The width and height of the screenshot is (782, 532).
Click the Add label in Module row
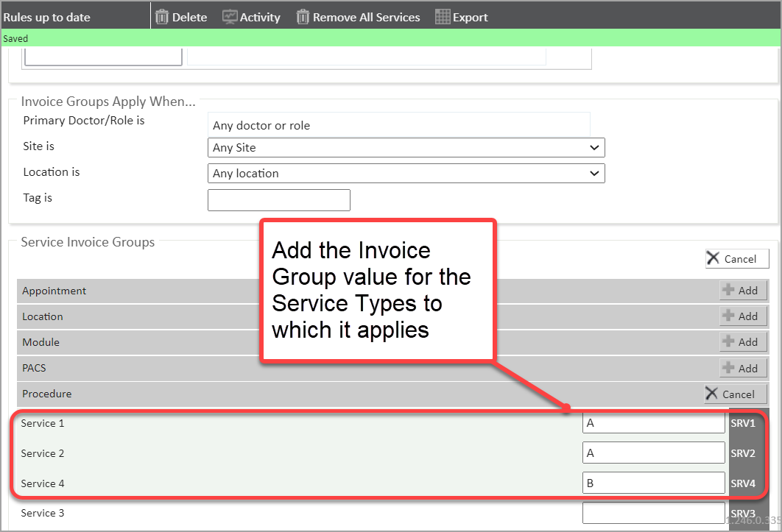(747, 343)
